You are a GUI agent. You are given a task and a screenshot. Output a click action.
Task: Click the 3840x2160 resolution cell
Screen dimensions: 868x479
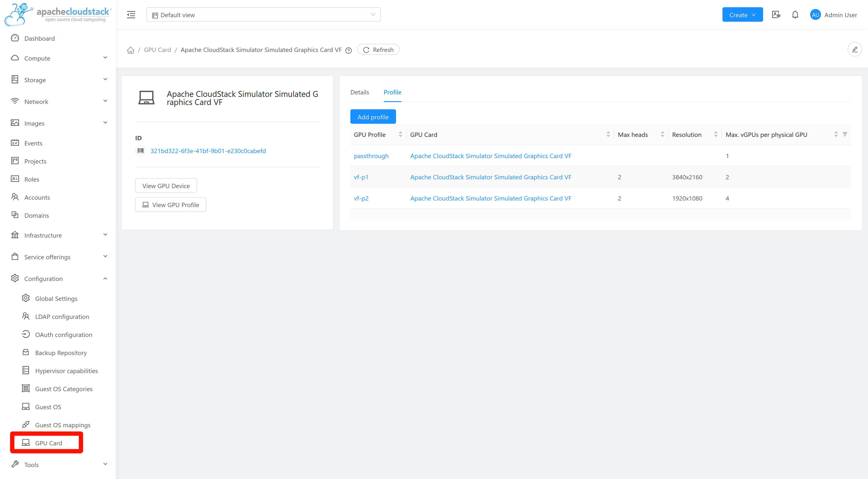click(687, 177)
